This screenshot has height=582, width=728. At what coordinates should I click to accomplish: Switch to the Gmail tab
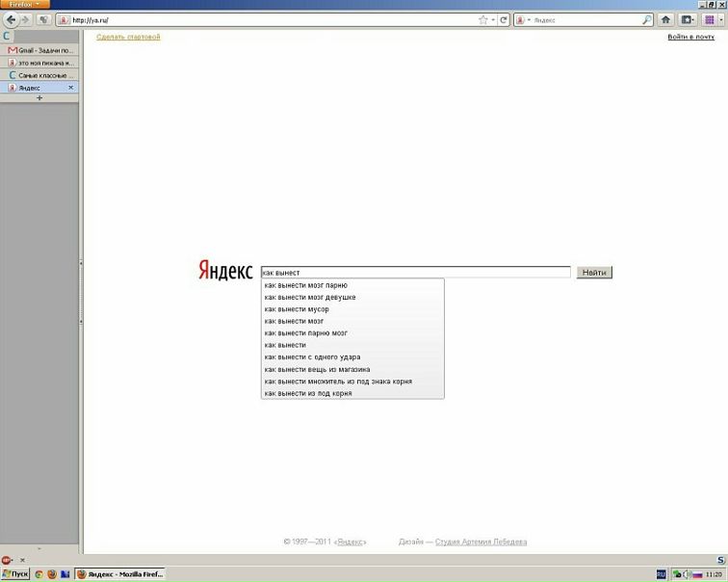point(39,50)
